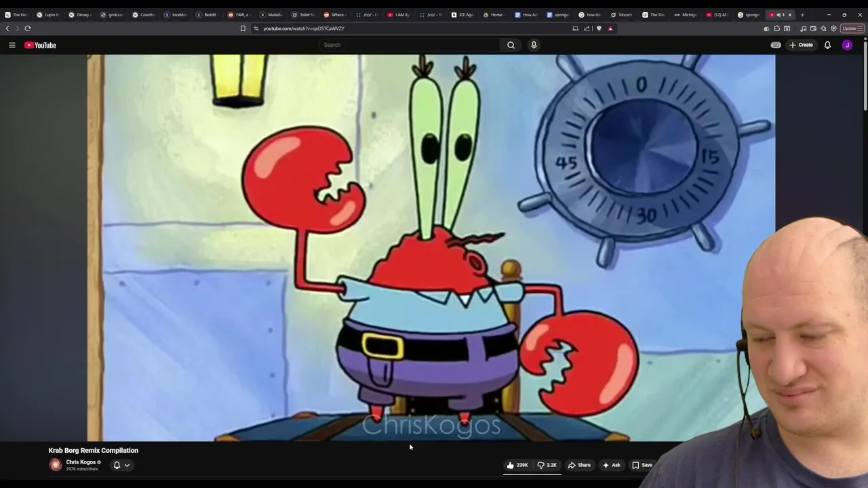Image resolution: width=868 pixels, height=488 pixels.
Task: Click the YouTube search magnifier button
Action: [511, 45]
